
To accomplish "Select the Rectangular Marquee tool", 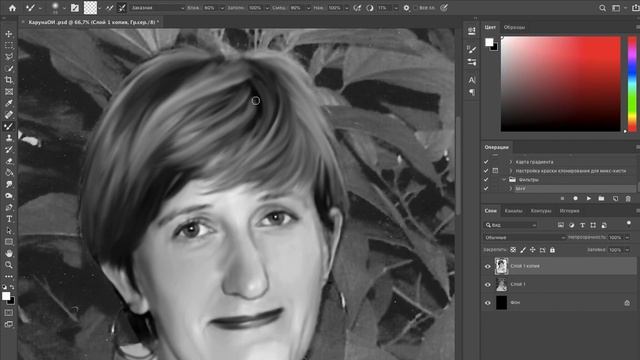I will [x=9, y=45].
